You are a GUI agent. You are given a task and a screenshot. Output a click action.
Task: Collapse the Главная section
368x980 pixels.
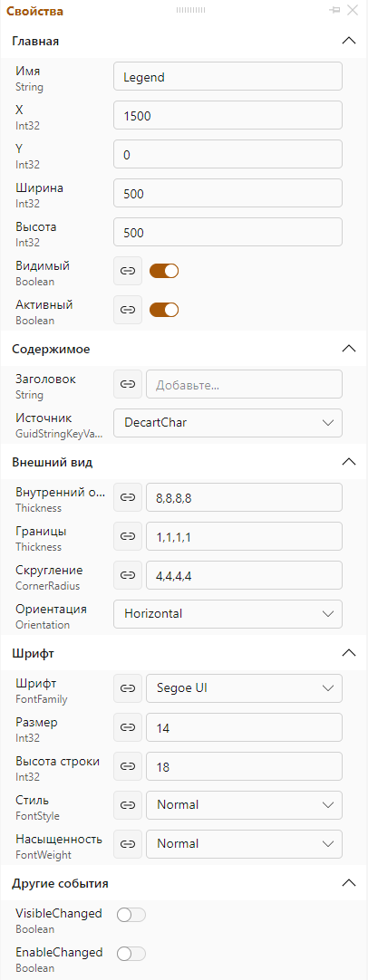pyautogui.click(x=349, y=42)
